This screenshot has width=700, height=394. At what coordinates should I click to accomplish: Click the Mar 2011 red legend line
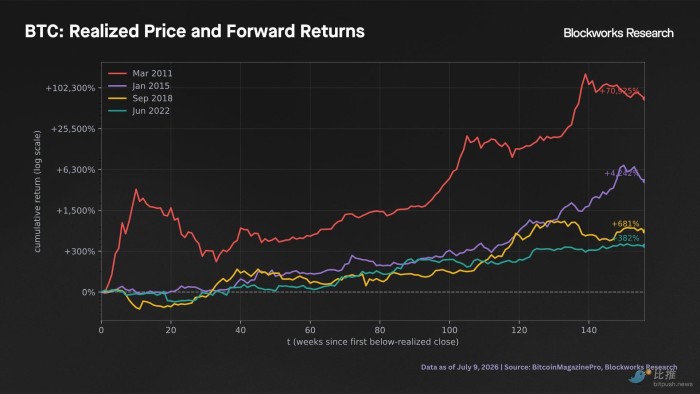coord(117,73)
